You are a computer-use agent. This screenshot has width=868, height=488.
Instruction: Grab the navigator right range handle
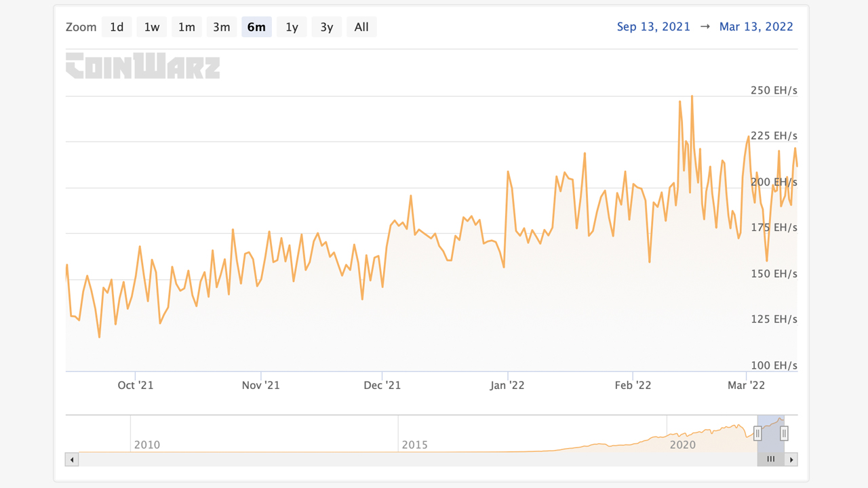coord(784,433)
